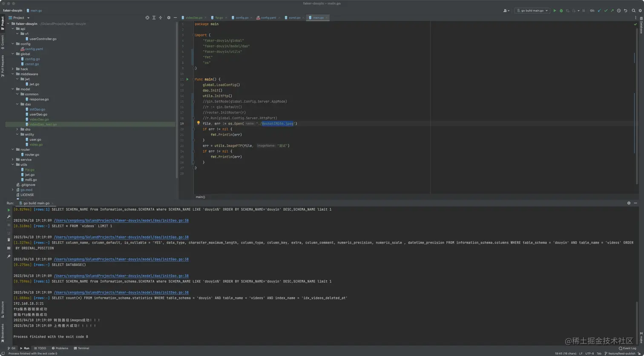
Task: Push commits with green Git arrow
Action: point(612,11)
